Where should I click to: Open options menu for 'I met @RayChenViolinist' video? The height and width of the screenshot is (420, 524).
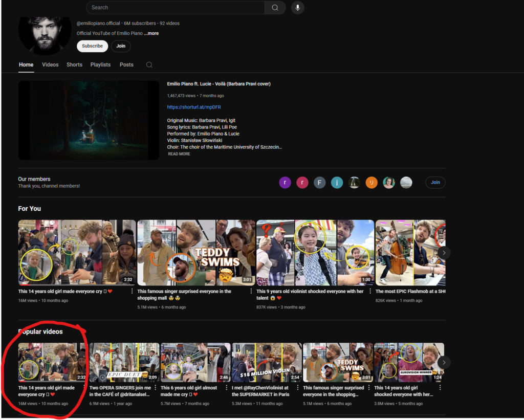[298, 388]
